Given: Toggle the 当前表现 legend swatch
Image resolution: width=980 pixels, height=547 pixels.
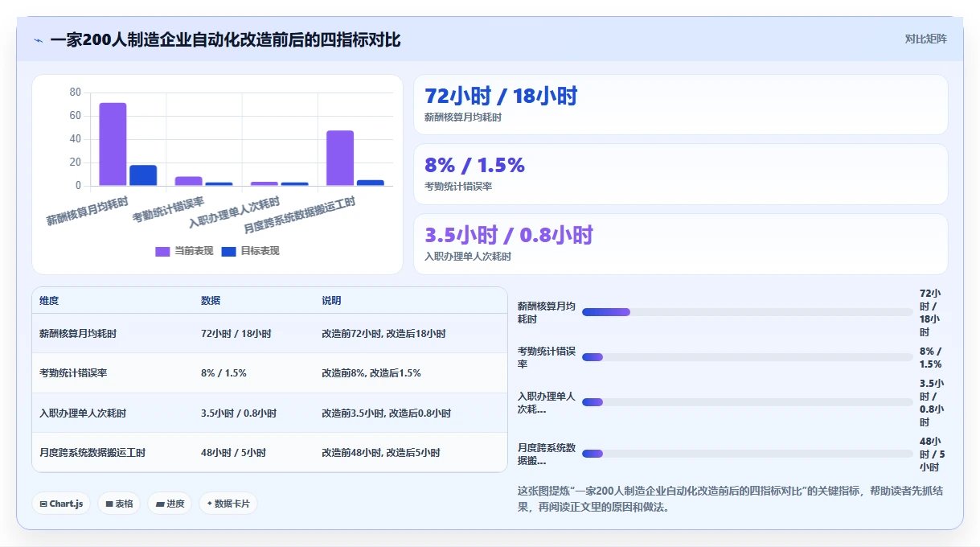Looking at the screenshot, I should point(162,251).
